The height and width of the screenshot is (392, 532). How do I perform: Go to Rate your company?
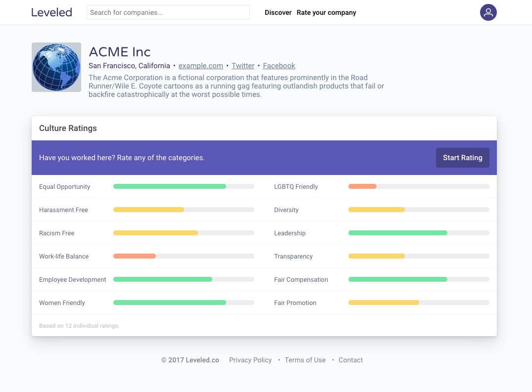click(x=327, y=12)
